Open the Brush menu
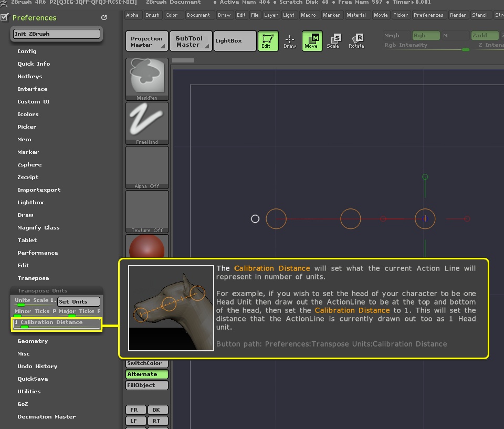The image size is (504, 429). tap(152, 15)
